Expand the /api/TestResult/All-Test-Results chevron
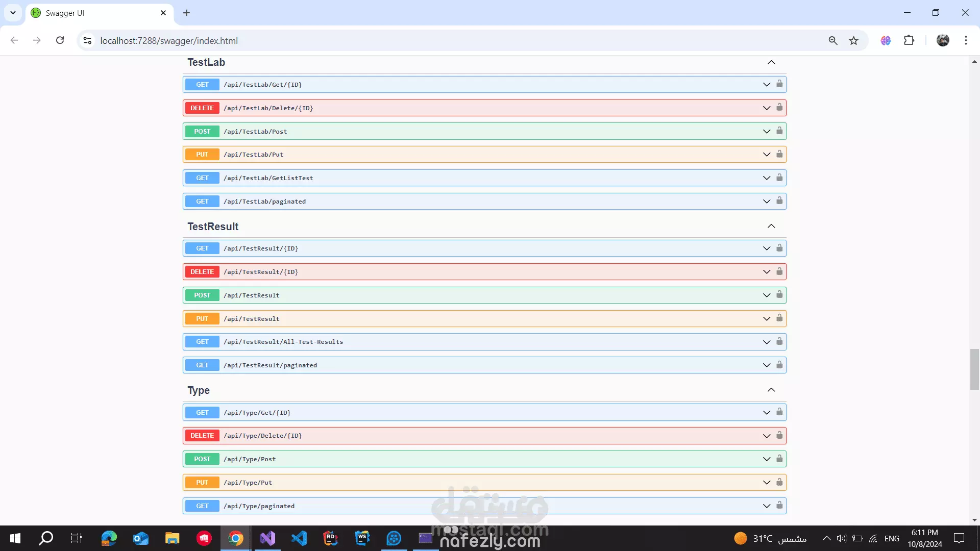The height and width of the screenshot is (551, 980). [x=766, y=342]
